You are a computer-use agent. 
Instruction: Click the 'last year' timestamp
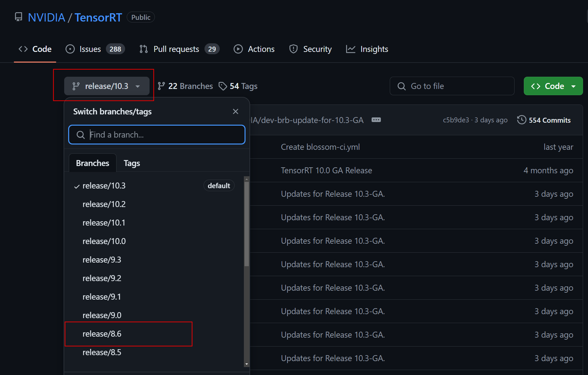[x=558, y=147]
